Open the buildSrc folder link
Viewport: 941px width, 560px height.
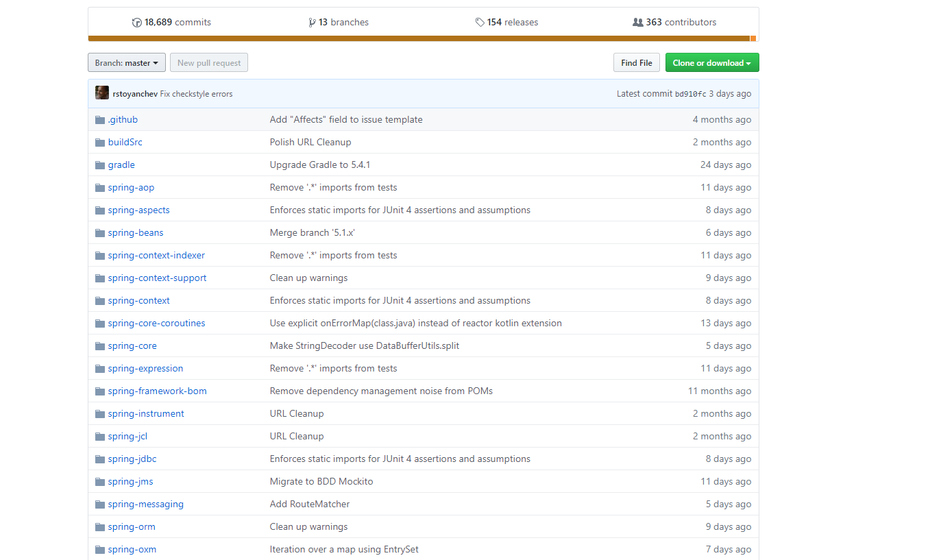point(125,143)
